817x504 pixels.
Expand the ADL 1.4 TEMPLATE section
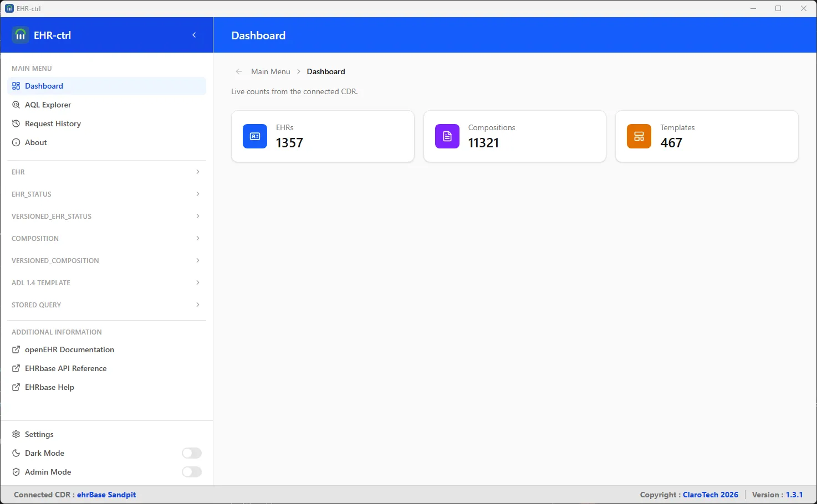tap(106, 282)
